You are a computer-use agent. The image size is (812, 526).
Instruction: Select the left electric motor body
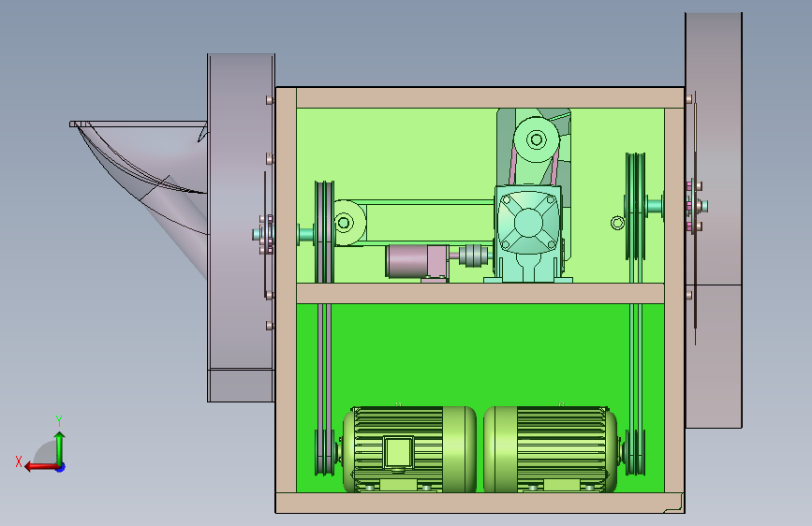pos(409,449)
